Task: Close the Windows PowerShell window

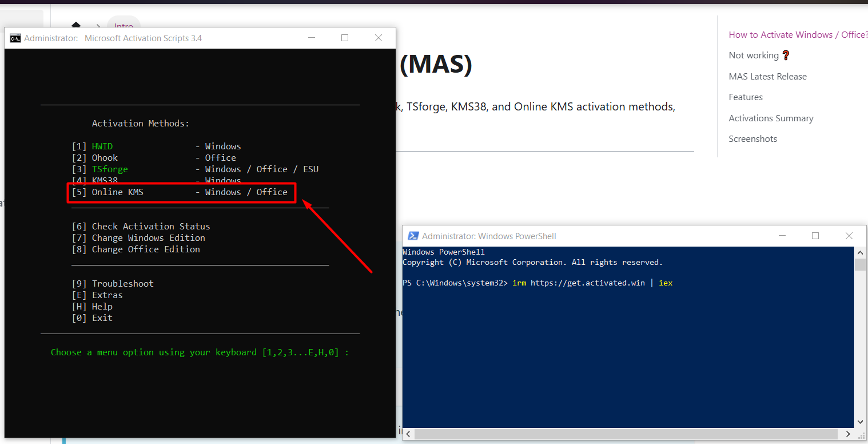Action: click(849, 236)
